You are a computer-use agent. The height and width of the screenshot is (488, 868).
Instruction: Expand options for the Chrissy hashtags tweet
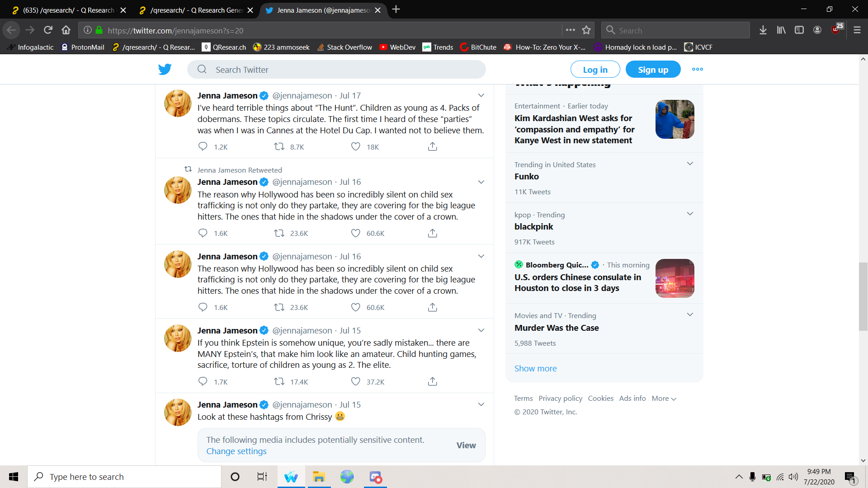(481, 404)
